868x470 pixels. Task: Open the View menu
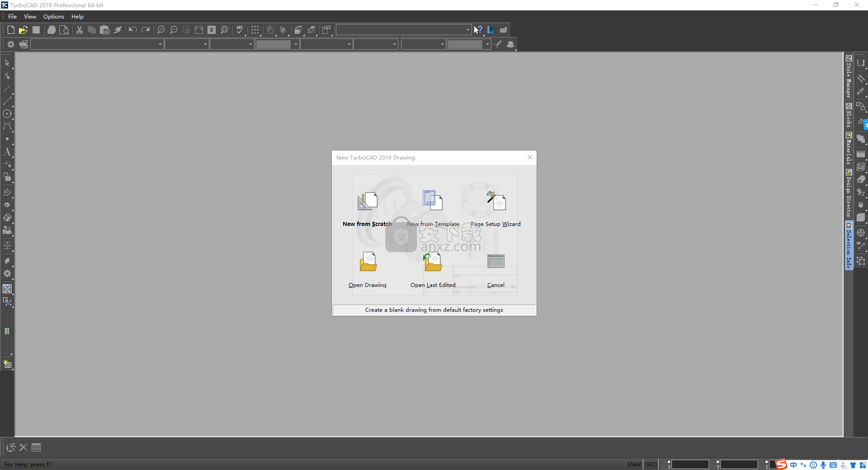[30, 16]
